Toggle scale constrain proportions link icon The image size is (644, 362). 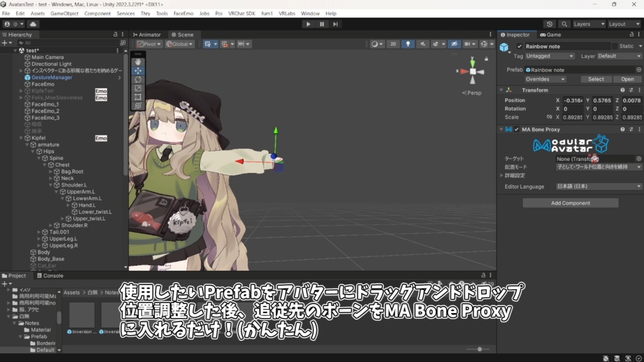(549, 117)
